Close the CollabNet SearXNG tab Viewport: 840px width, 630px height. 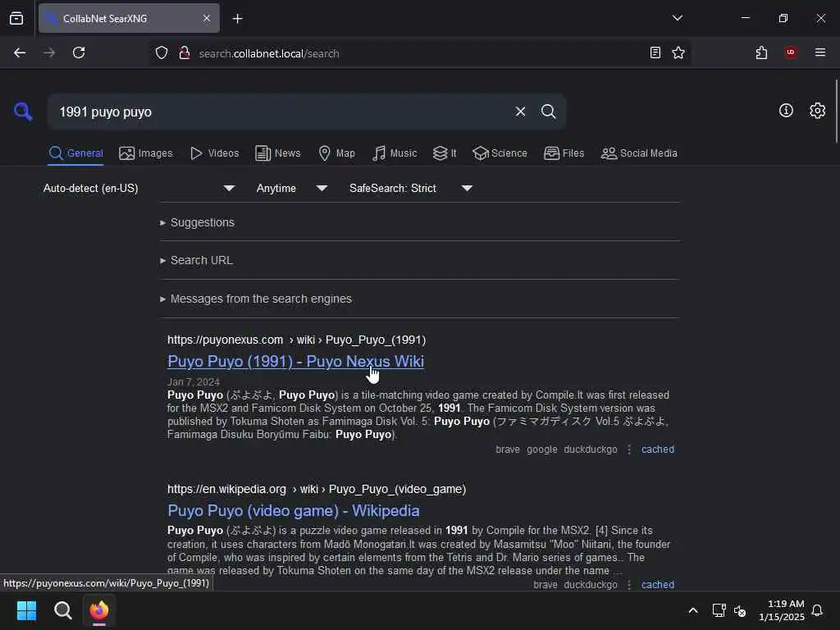[206, 19]
